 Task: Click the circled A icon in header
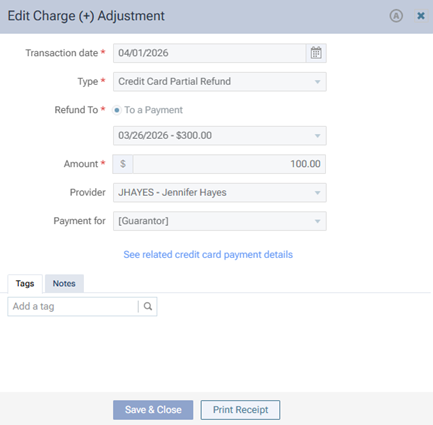tap(396, 16)
